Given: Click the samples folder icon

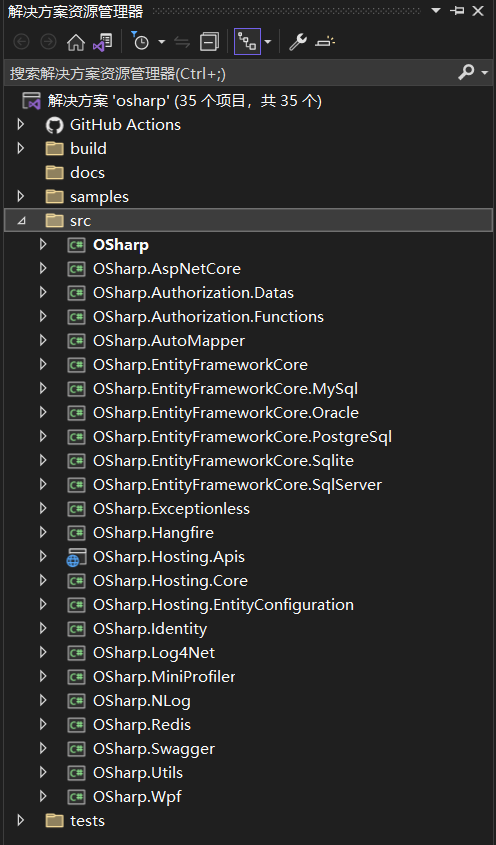Looking at the screenshot, I should click(x=54, y=197).
